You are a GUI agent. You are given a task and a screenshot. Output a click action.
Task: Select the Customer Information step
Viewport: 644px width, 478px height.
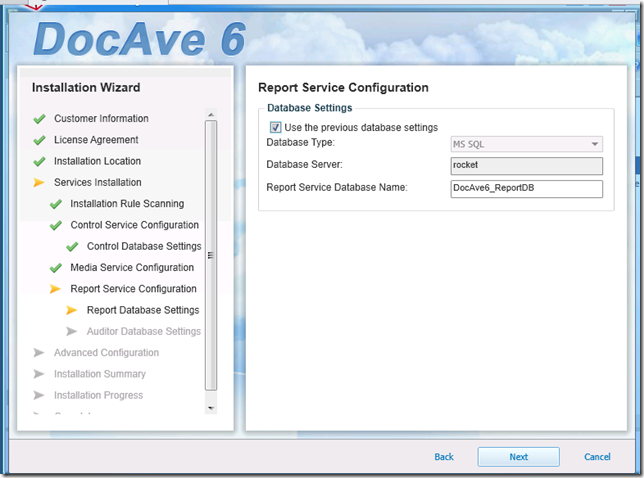(x=101, y=119)
